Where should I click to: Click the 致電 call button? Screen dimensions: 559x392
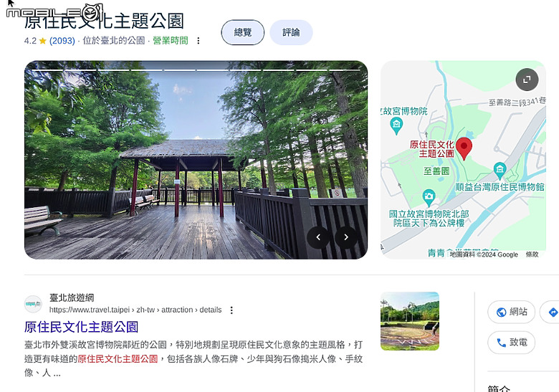click(x=511, y=343)
